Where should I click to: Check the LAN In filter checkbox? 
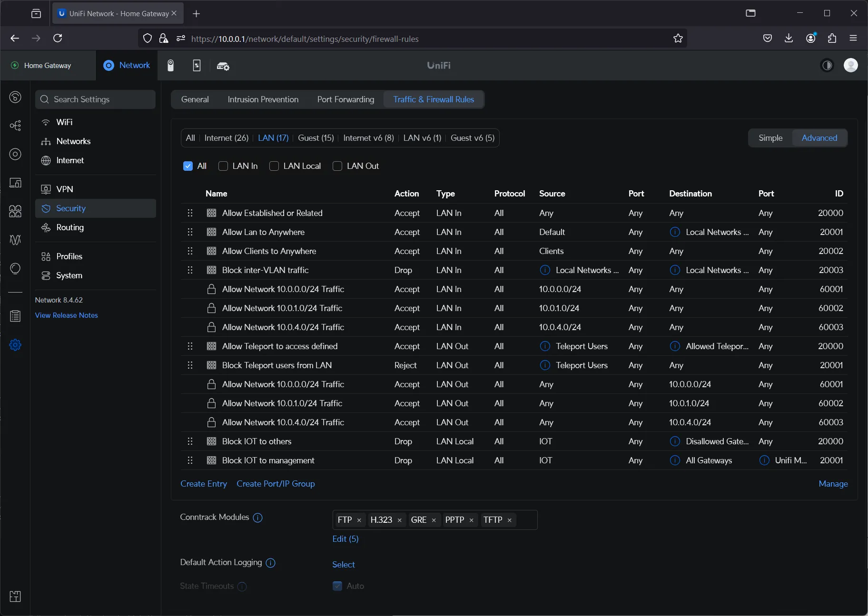223,166
